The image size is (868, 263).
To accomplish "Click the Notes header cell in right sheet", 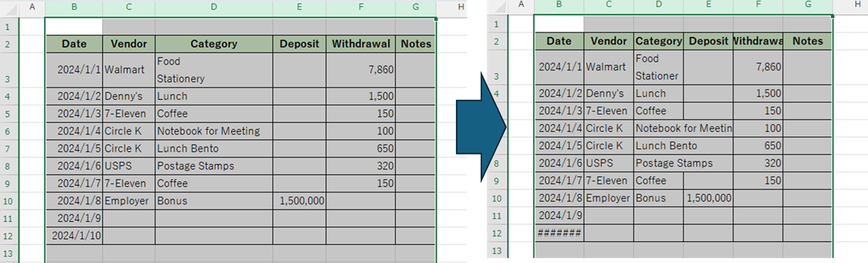I will pos(808,41).
